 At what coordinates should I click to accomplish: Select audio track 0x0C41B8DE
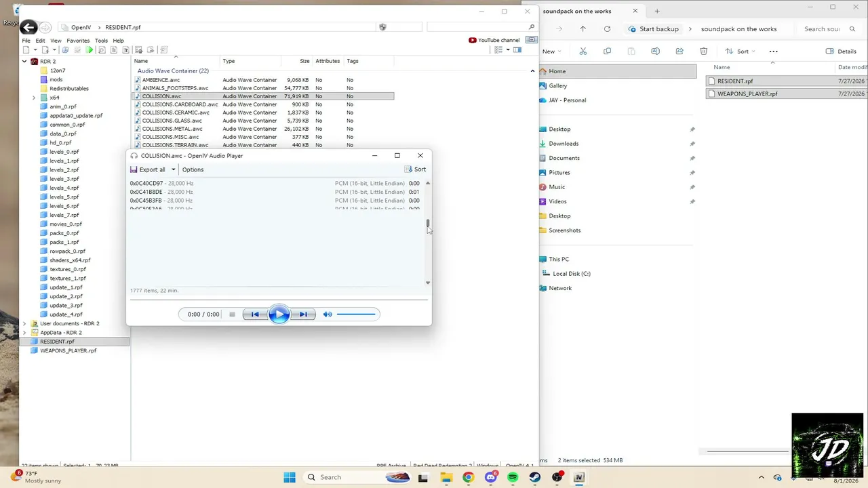(x=275, y=192)
